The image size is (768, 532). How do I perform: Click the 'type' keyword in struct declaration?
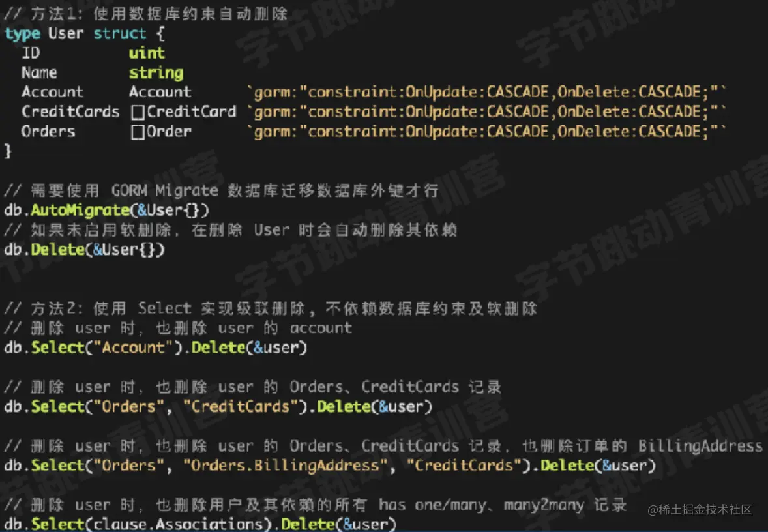click(22, 34)
